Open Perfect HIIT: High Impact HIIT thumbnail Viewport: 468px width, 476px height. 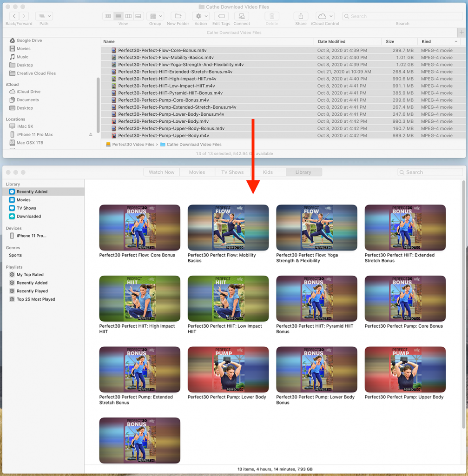click(x=139, y=298)
